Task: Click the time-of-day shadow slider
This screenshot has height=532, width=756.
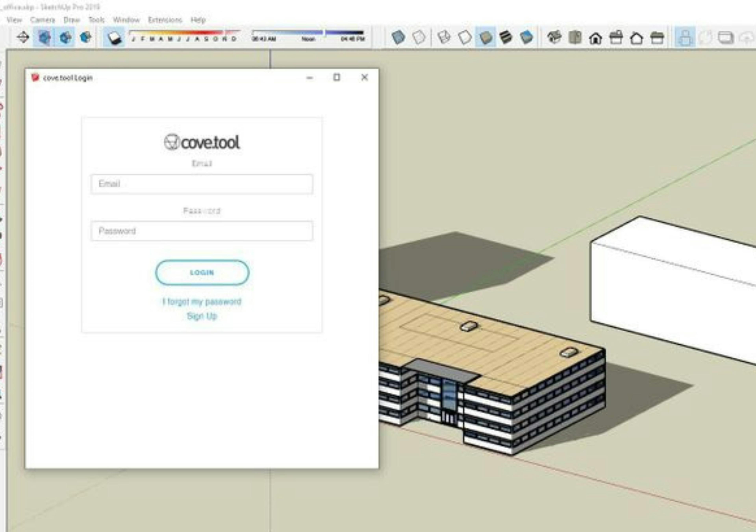Action: pos(308,35)
